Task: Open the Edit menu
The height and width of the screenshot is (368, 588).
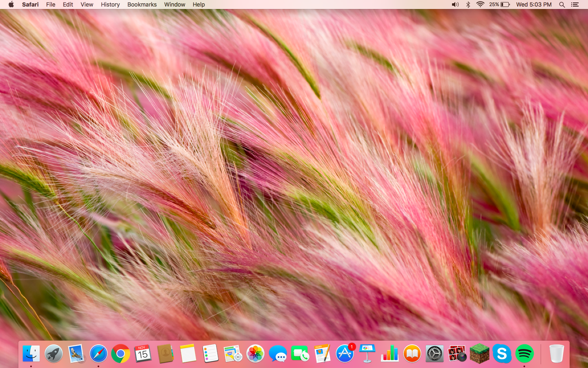Action: (68, 4)
